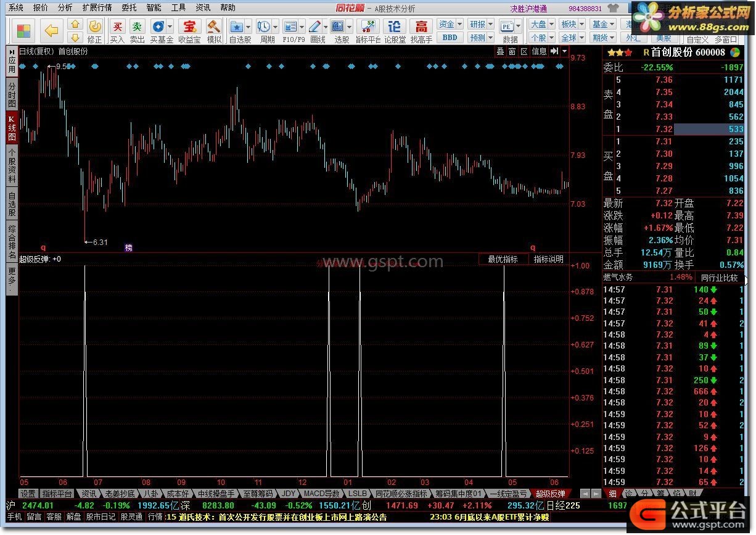The image size is (756, 535).
Task: Go back with the yellow left arrow
Action: click(52, 31)
